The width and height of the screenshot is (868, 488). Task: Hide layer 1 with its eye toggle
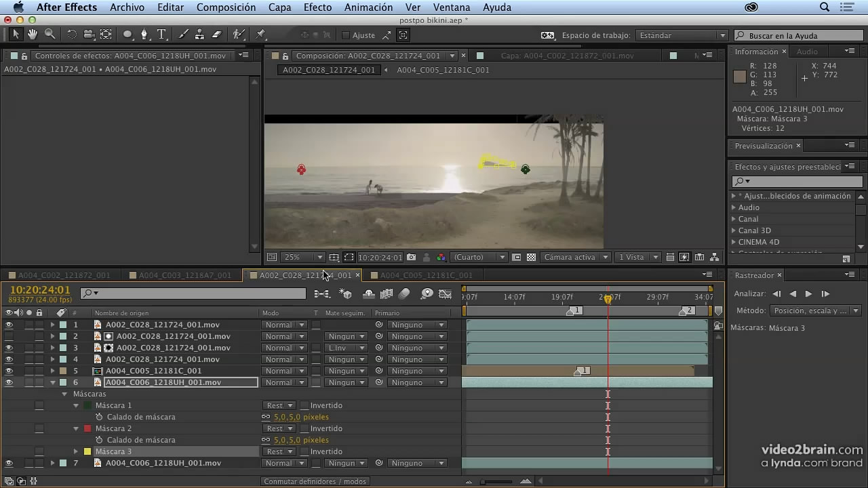pyautogui.click(x=9, y=325)
